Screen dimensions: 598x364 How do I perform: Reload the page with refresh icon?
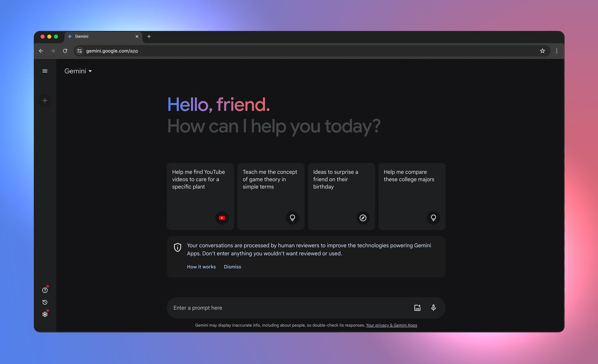pos(65,51)
